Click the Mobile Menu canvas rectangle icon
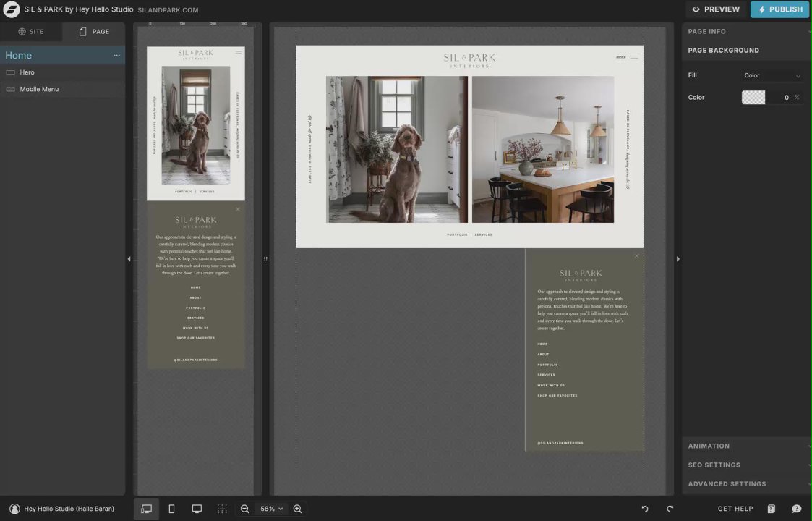 [x=10, y=89]
